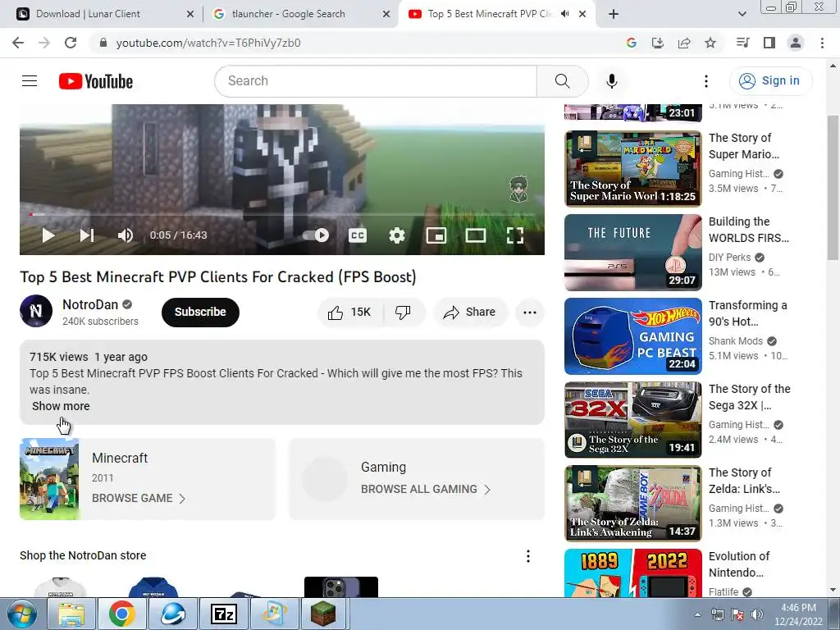Install app icon in address bar
The width and height of the screenshot is (840, 630).
658,43
